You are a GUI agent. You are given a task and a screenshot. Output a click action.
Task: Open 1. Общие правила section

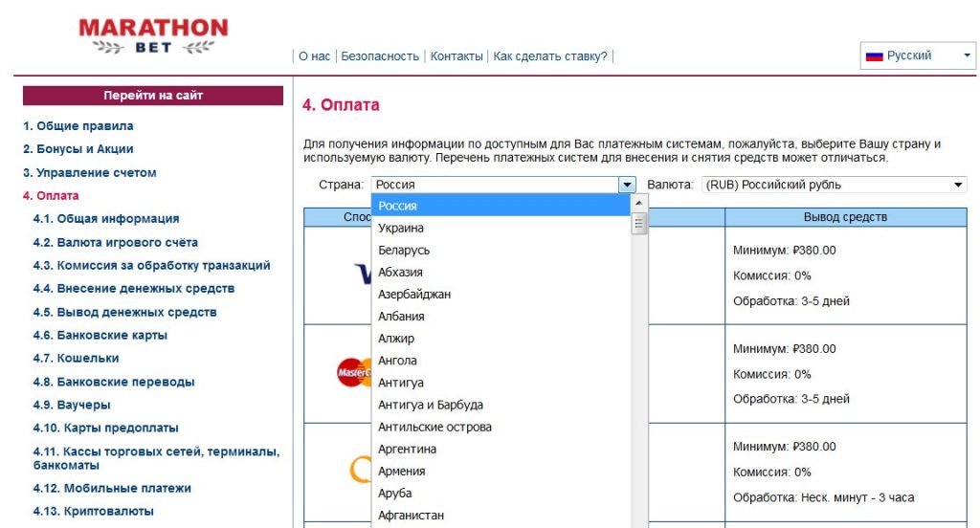(x=78, y=125)
